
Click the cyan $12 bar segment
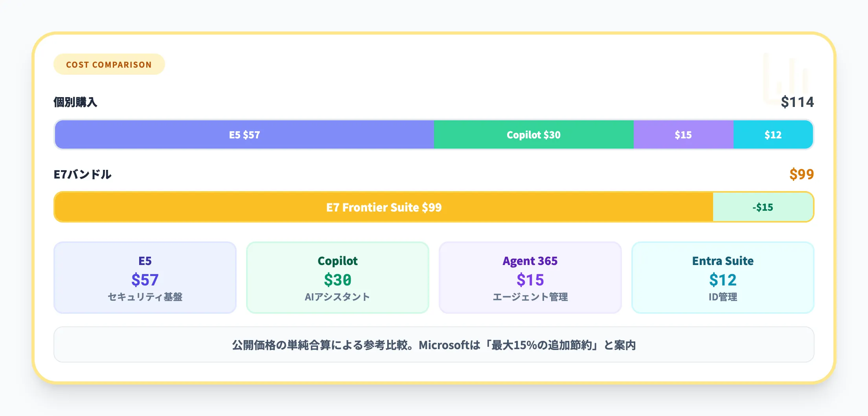click(x=773, y=135)
